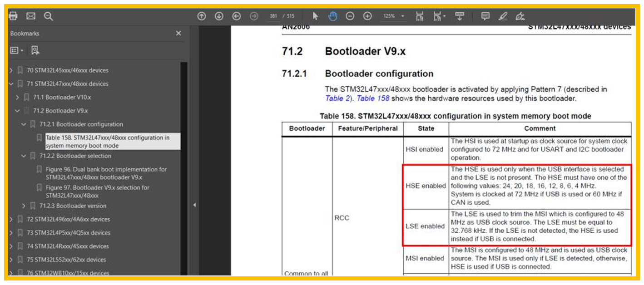Follow the Table 2 link in text
Screen dimensions: 644x285
[x=338, y=98]
